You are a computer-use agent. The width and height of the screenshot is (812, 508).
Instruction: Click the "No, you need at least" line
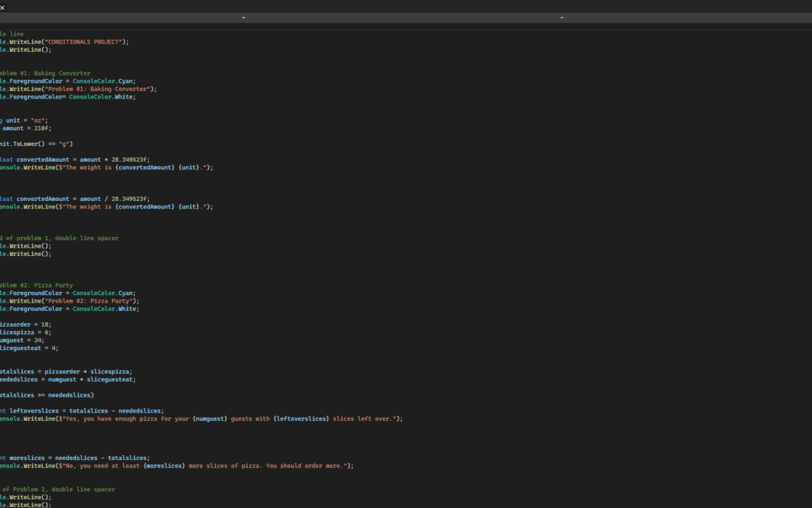click(177, 466)
